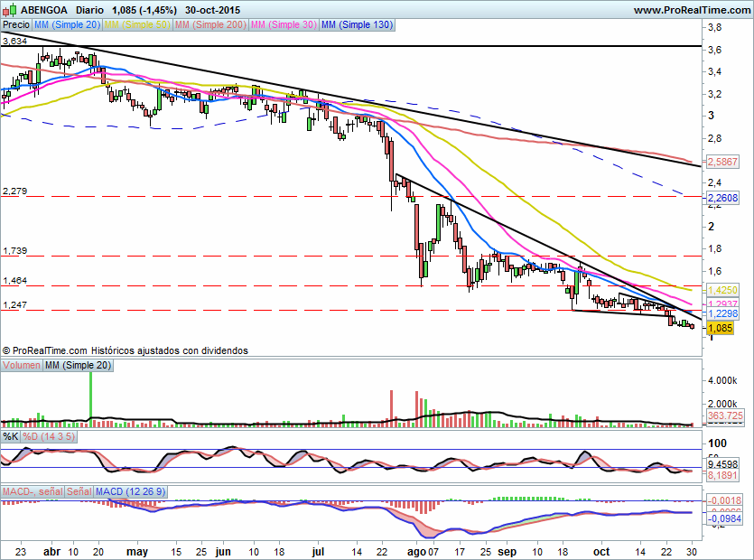Open the volume MM (Simple 20) label
Screen dimensions: 754x560
click(x=78, y=365)
